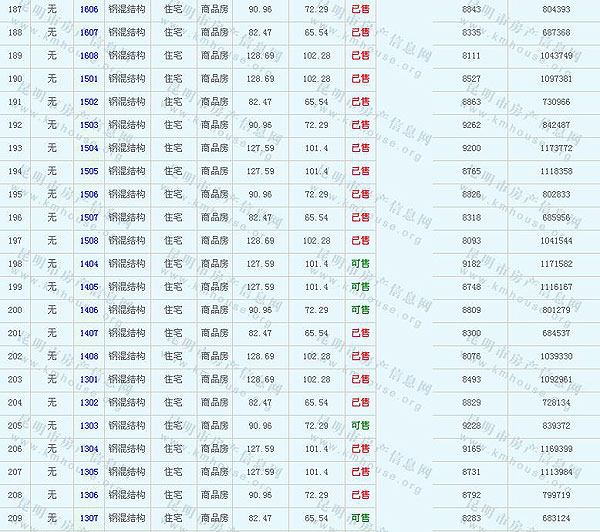Select room 1405 link
This screenshot has width=600, height=532.
pos(89,286)
